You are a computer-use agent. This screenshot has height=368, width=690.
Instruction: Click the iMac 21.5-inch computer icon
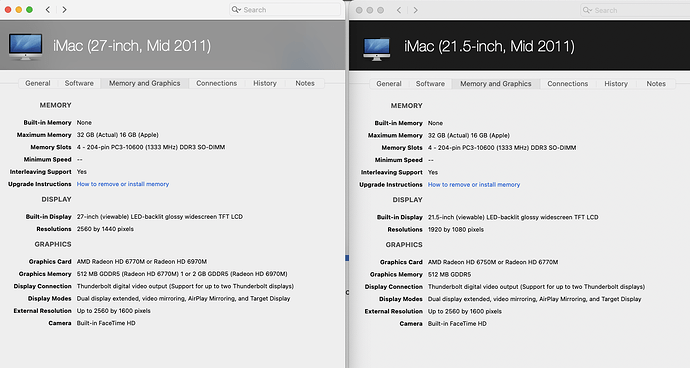[377, 49]
